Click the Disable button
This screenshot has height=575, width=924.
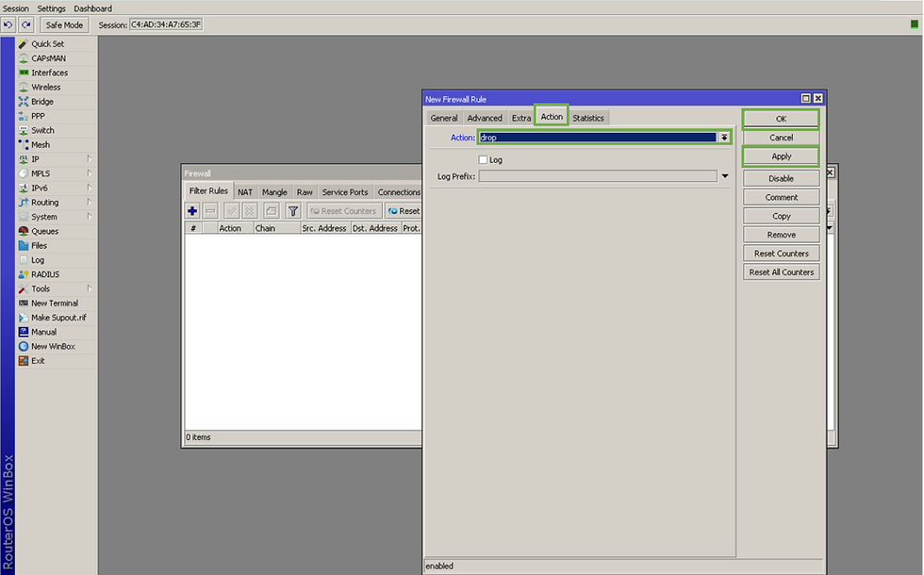tap(781, 178)
